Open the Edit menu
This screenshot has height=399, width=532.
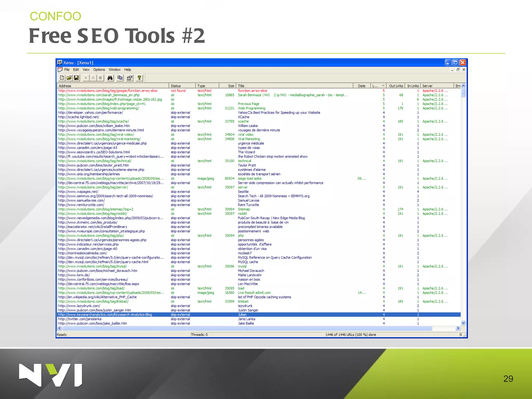pyautogui.click(x=76, y=70)
